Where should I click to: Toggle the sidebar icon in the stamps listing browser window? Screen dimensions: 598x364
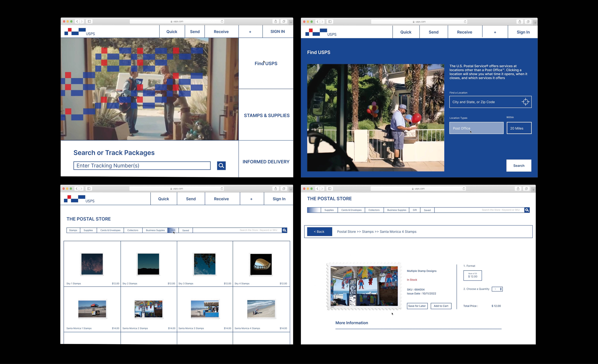89,189
